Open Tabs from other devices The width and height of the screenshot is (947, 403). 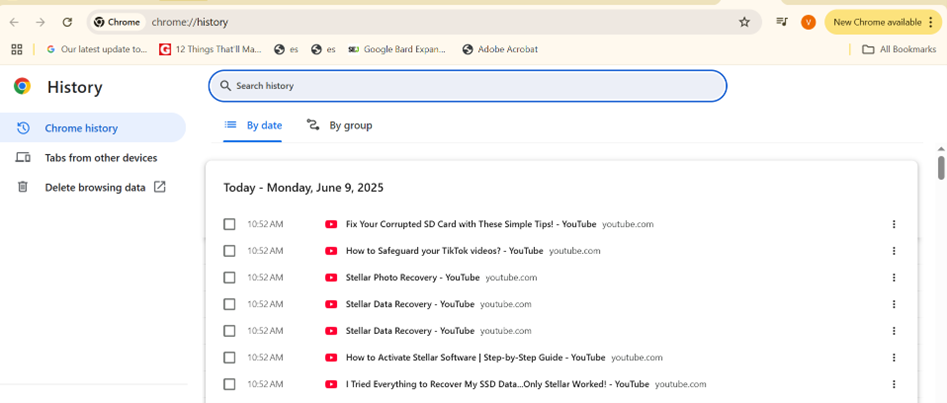point(93,158)
